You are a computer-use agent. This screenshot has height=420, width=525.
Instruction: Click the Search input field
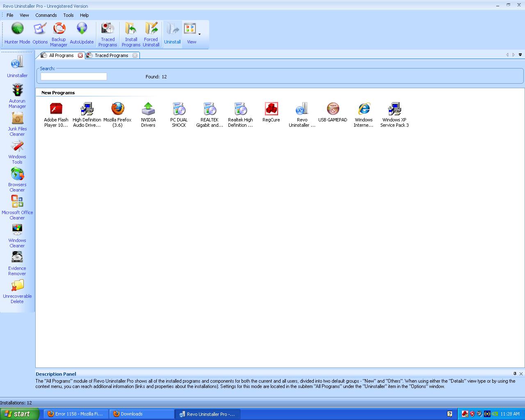pos(74,77)
